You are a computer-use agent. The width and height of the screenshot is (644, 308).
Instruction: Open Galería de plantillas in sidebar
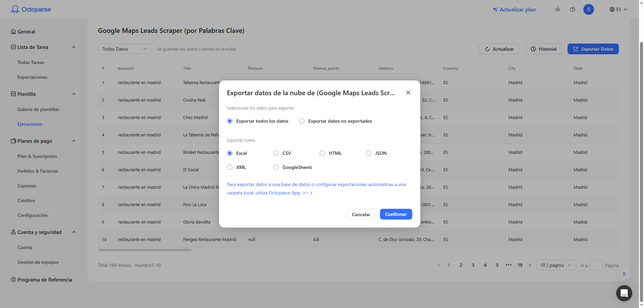(38, 109)
